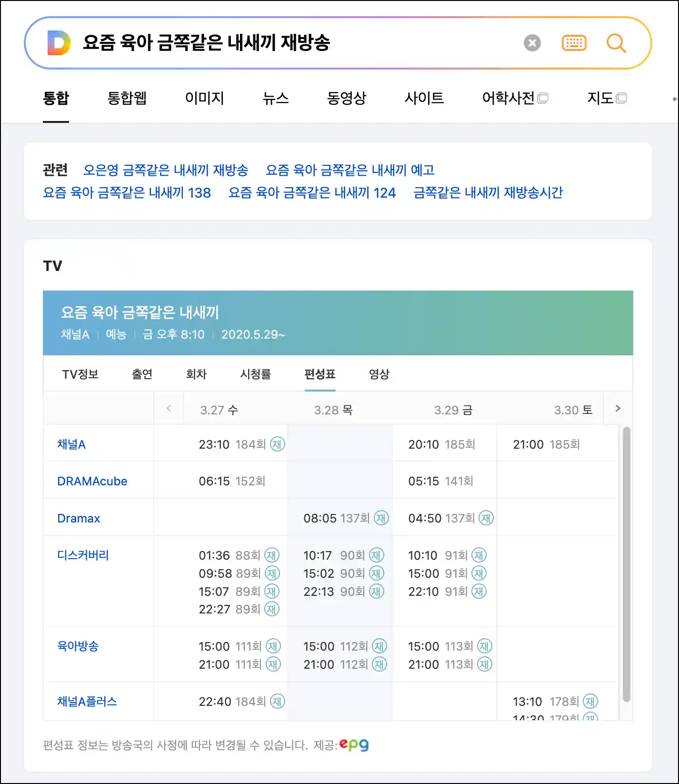The image size is (679, 784).
Task: Click program title 요즘 육아 금쪽같은 내새끼
Action: 140,312
